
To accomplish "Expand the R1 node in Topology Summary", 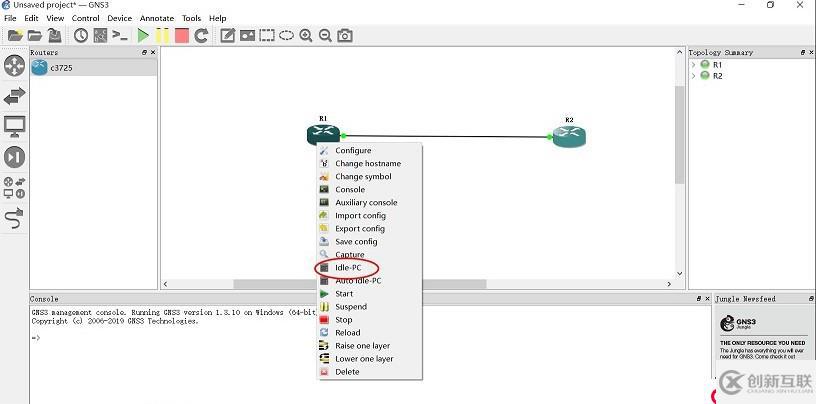I will 693,65.
